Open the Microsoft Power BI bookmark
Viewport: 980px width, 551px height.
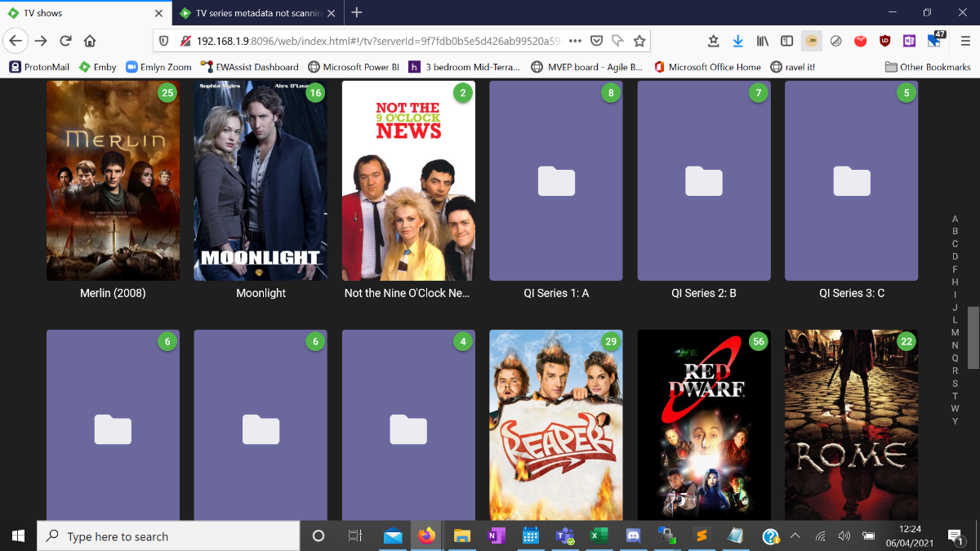(354, 67)
